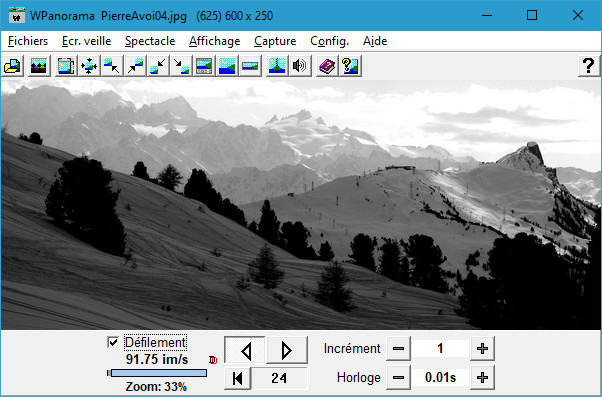Image resolution: width=602 pixels, height=397 pixels.
Task: Click the large question mark help button
Action: pyautogui.click(x=589, y=66)
